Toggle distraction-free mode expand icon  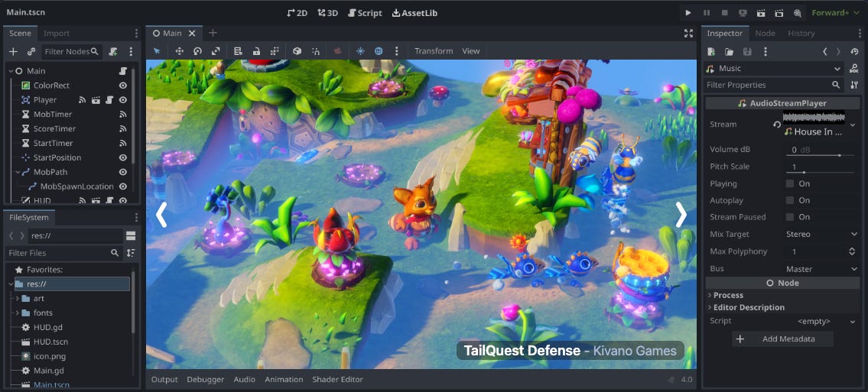[688, 34]
